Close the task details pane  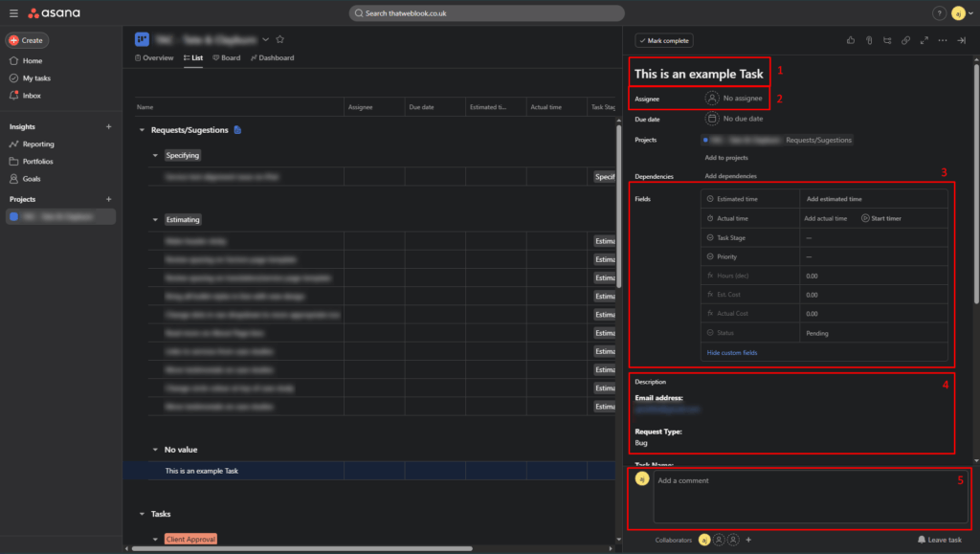962,40
